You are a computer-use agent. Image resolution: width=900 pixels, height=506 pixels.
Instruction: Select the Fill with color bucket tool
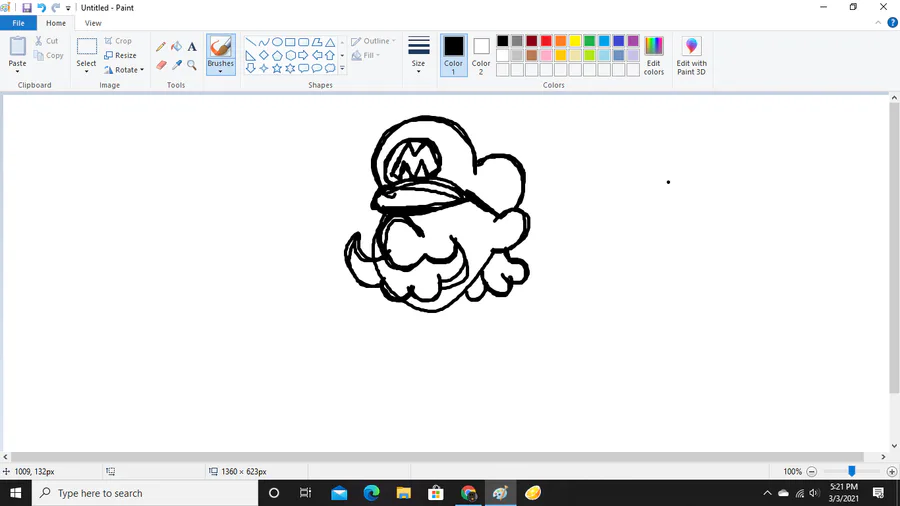177,46
